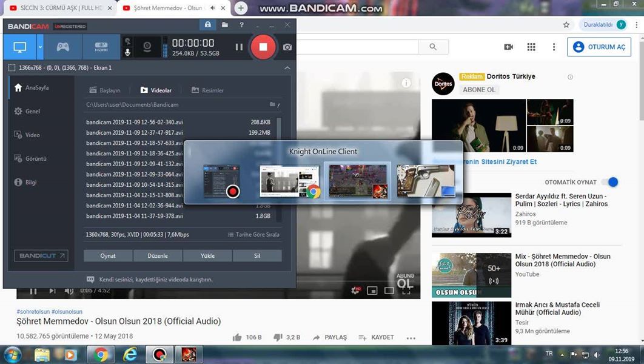The height and width of the screenshot is (364, 644).
Task: Switch to the Videolar tab
Action: click(156, 90)
